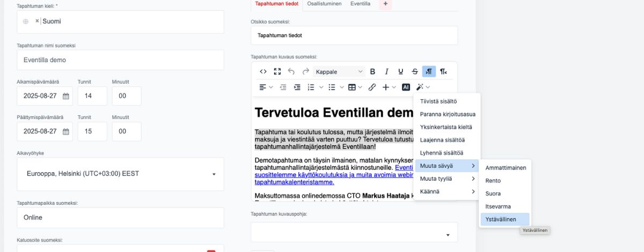
Task: Choose Laajenna sisältöä from menu
Action: [x=447, y=140]
